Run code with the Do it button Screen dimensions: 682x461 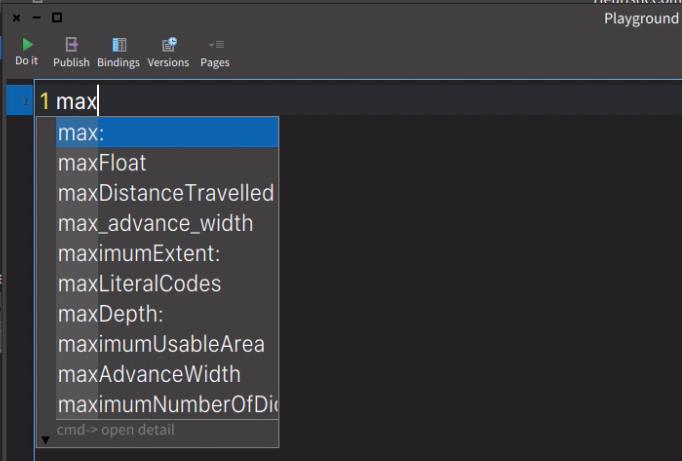click(27, 52)
